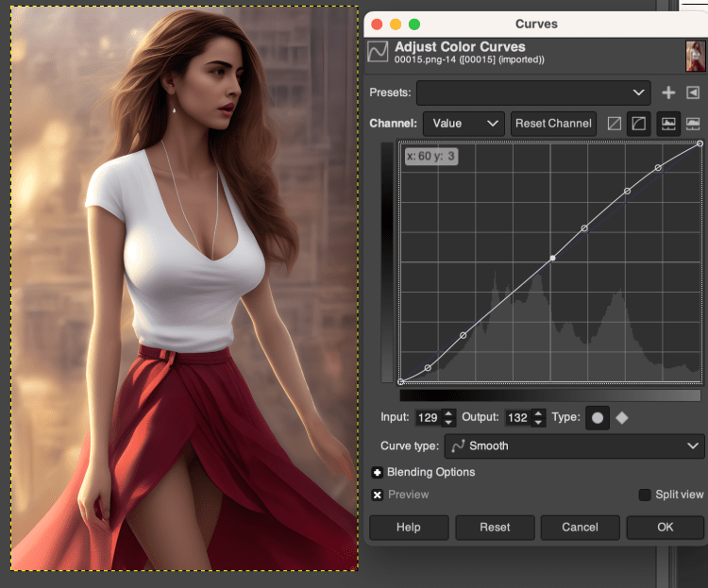Click the Output value field

click(x=517, y=418)
